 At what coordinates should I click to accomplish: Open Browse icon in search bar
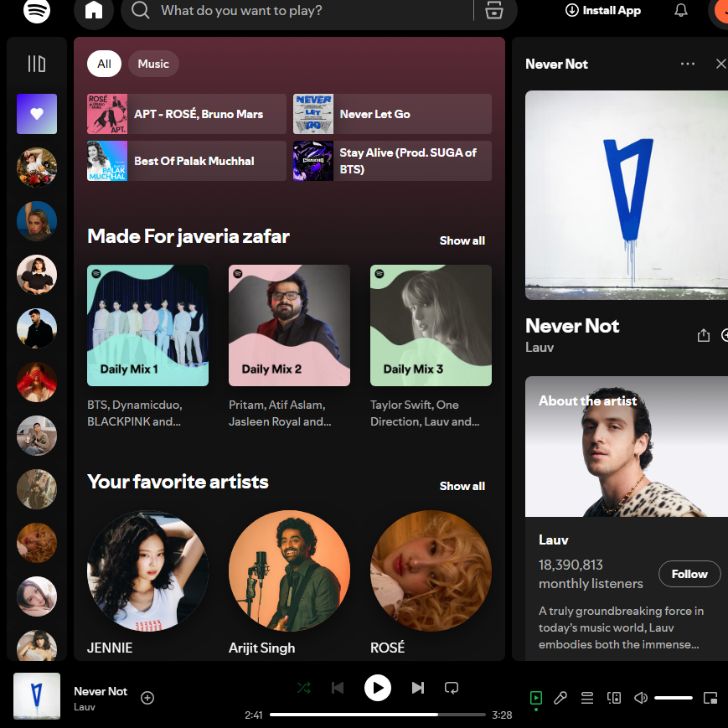(493, 10)
